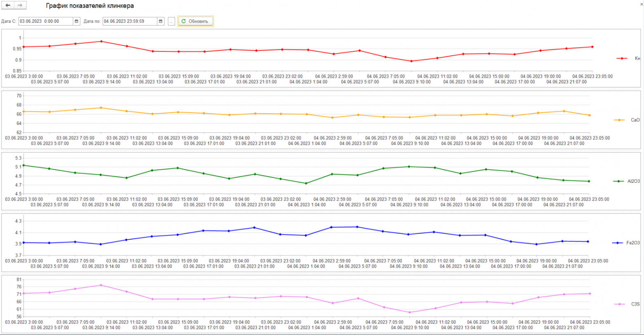
Task: Click the 4.3 axis value in Fe2O3 chart
Action: 18,221
